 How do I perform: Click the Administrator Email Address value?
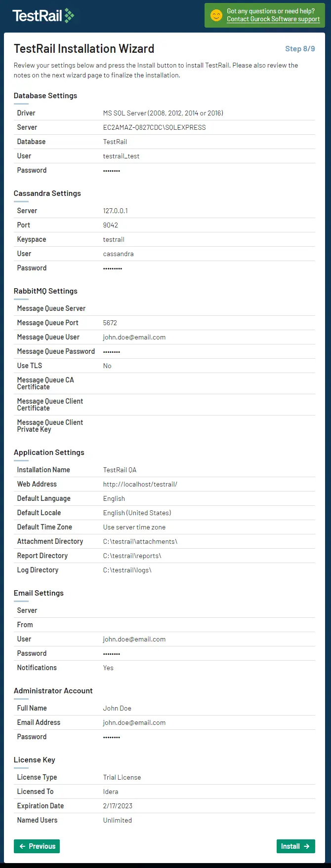134,723
